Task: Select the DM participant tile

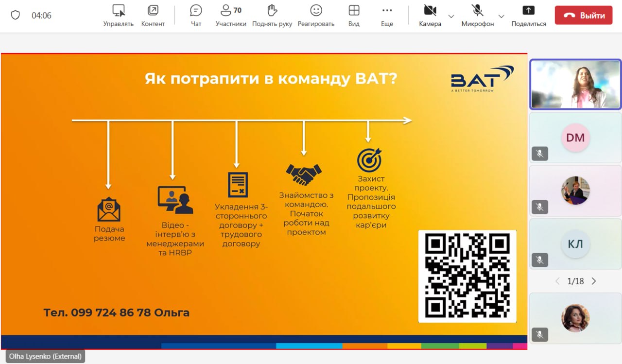Action: (575, 138)
